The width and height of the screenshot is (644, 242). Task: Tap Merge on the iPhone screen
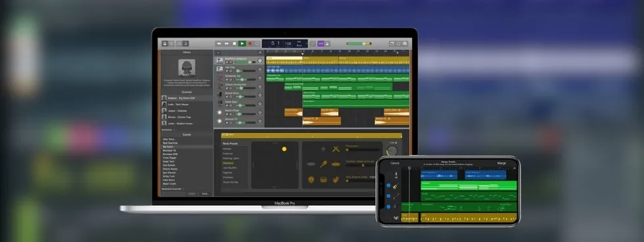(501, 163)
